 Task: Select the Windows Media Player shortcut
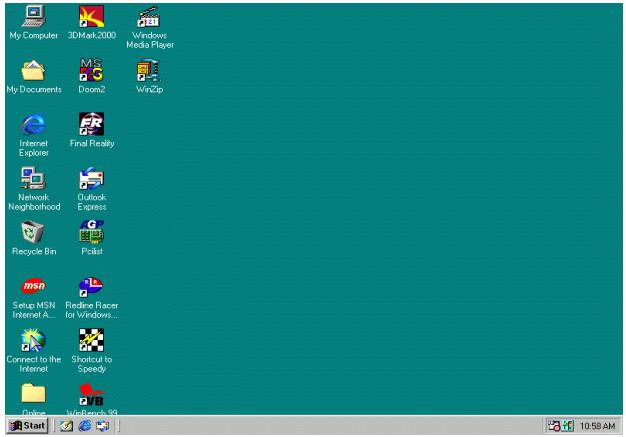click(x=149, y=16)
